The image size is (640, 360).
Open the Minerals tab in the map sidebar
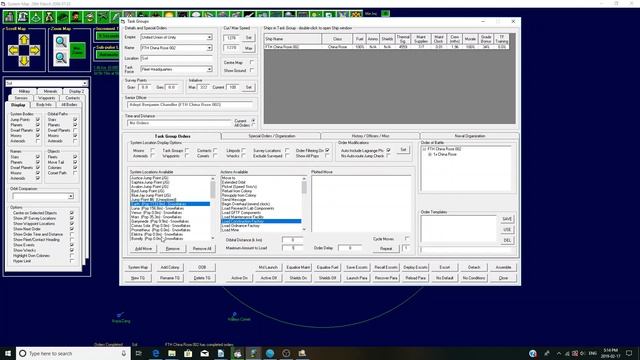click(50, 91)
